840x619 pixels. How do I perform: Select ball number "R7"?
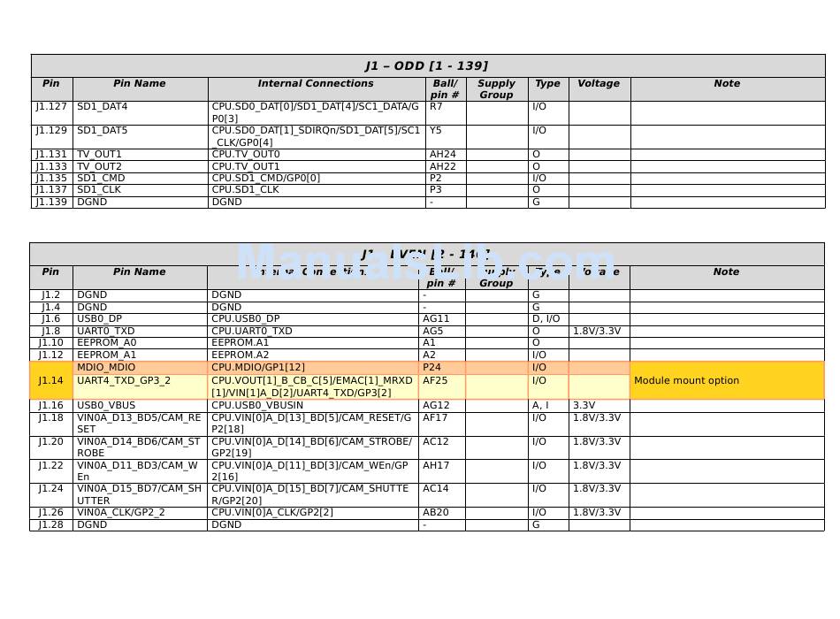(x=436, y=107)
